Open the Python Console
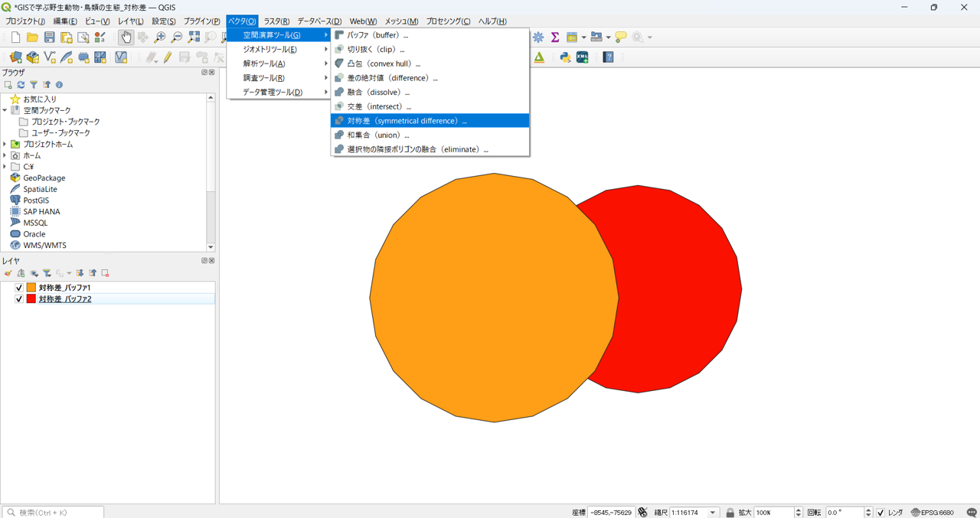 (565, 57)
